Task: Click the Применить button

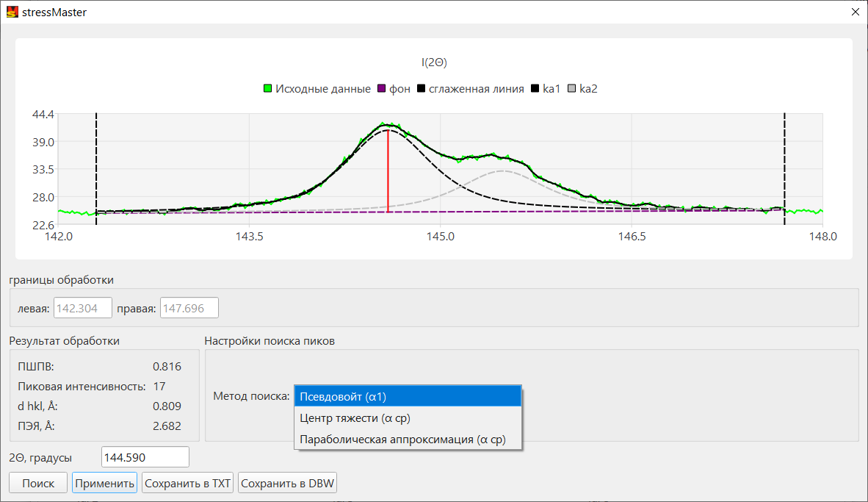Action: 104,483
